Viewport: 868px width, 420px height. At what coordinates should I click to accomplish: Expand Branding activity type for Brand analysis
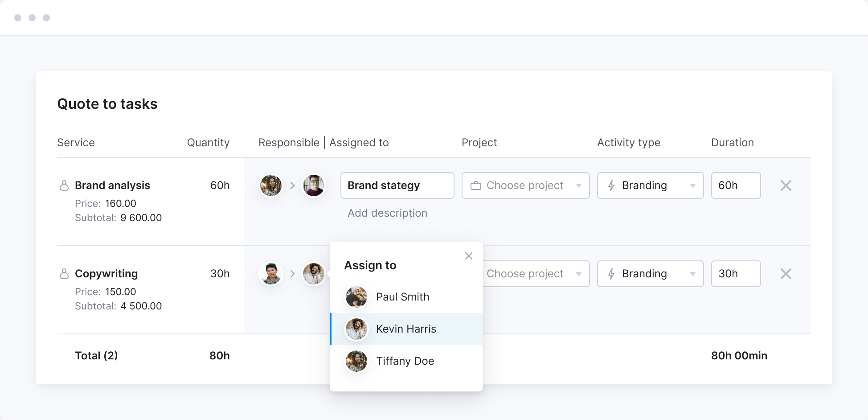click(x=650, y=185)
